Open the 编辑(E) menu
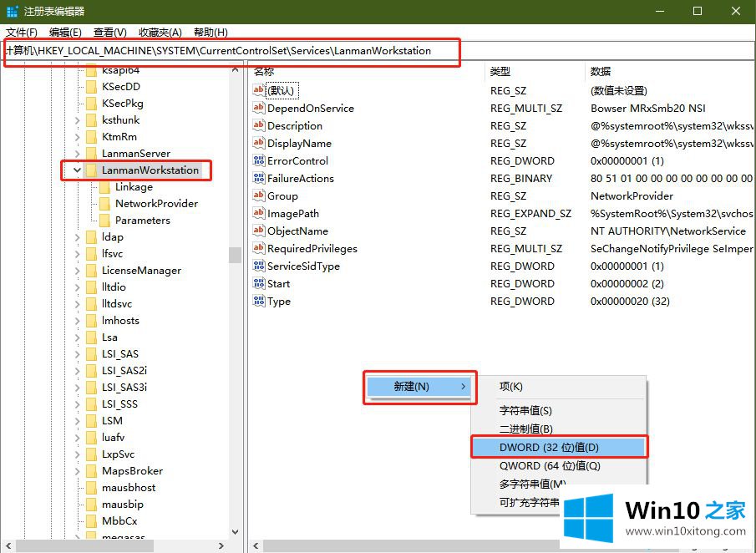This screenshot has height=553, width=756. pyautogui.click(x=65, y=33)
